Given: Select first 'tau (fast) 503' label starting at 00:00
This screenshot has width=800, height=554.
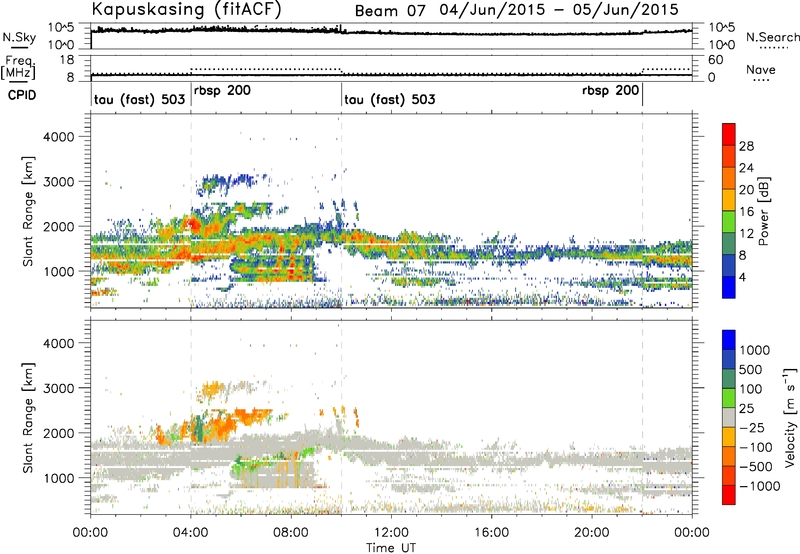Looking at the screenshot, I should (x=139, y=99).
